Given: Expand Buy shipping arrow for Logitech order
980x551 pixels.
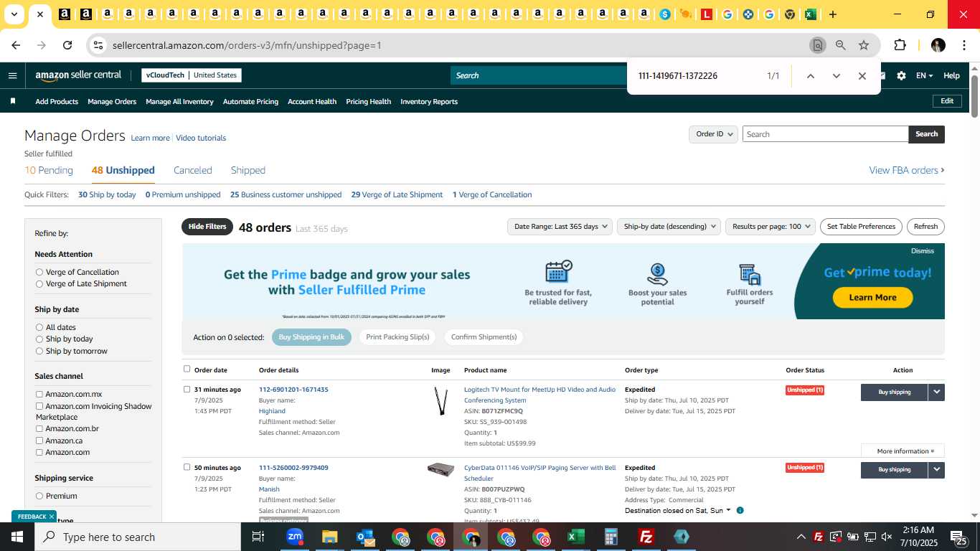Looking at the screenshot, I should pyautogui.click(x=936, y=392).
